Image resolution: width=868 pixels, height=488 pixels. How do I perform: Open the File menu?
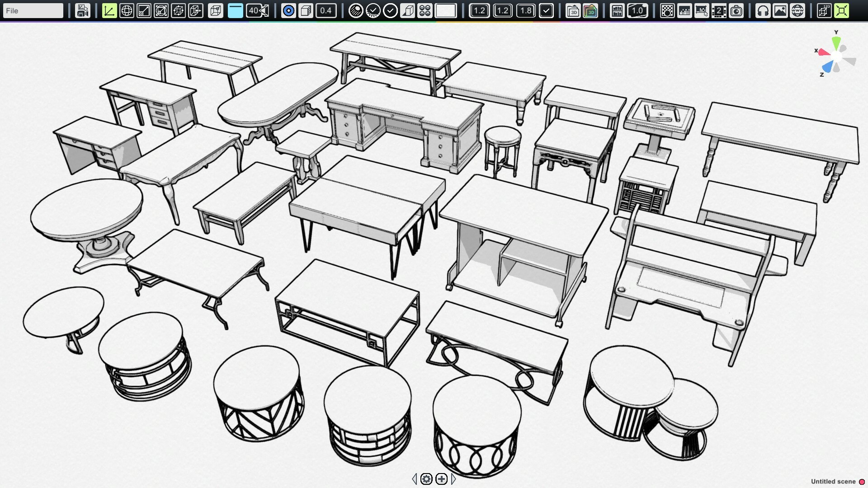33,10
